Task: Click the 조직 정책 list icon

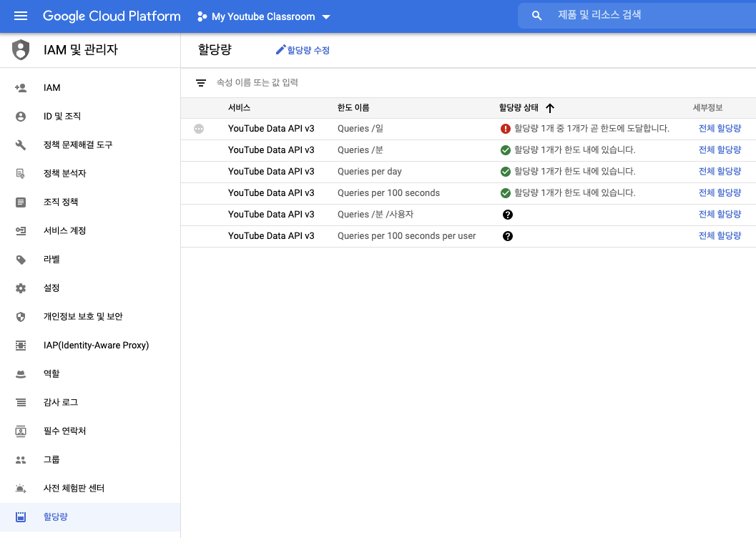Action: point(21,202)
